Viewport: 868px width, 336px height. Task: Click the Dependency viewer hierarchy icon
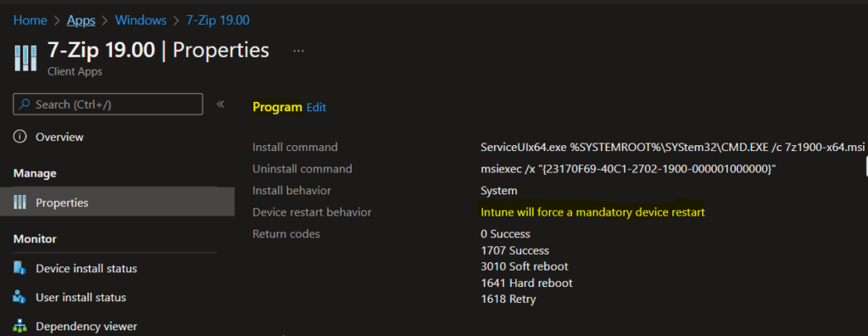coord(20,326)
